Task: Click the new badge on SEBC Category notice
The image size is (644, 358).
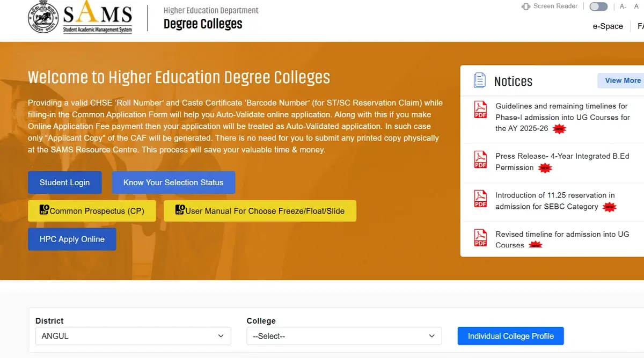Action: click(609, 207)
